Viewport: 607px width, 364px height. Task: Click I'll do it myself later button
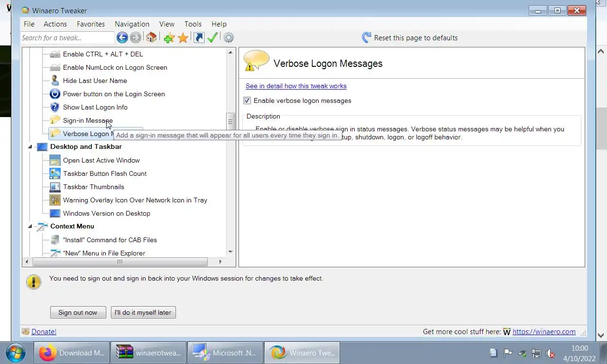click(143, 312)
